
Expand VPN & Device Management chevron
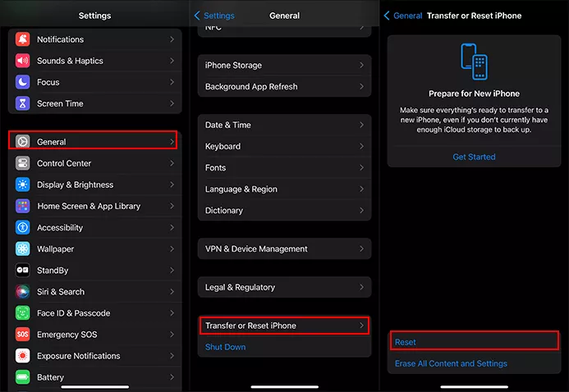point(361,248)
